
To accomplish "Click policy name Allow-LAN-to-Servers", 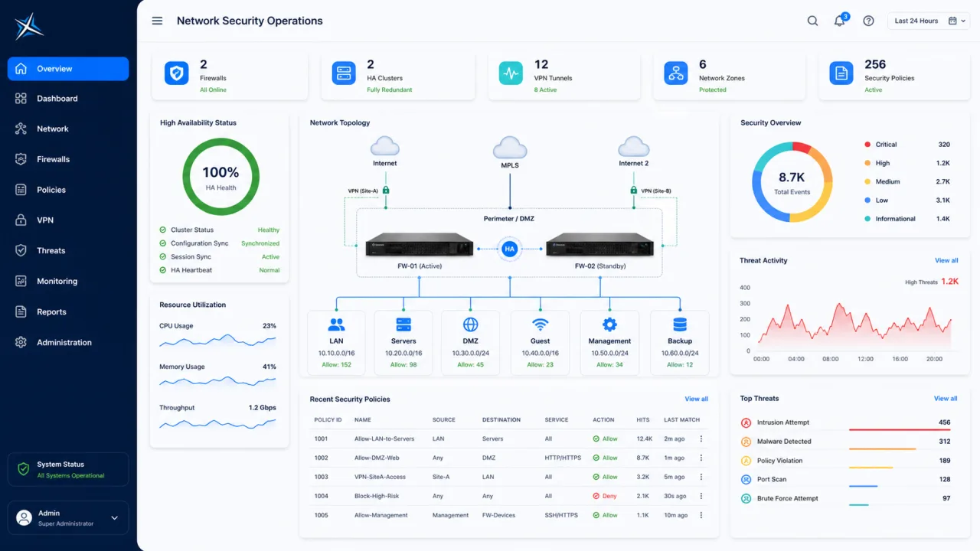I will (x=384, y=439).
